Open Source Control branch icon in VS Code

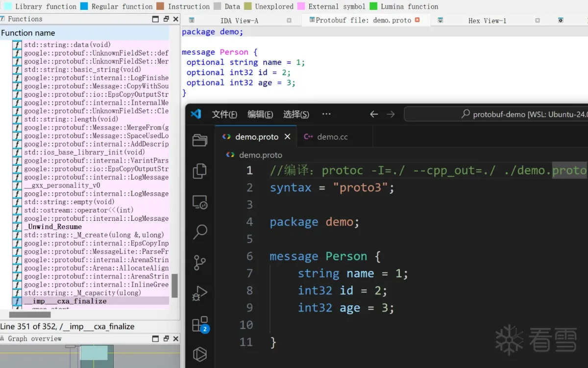[x=199, y=263]
